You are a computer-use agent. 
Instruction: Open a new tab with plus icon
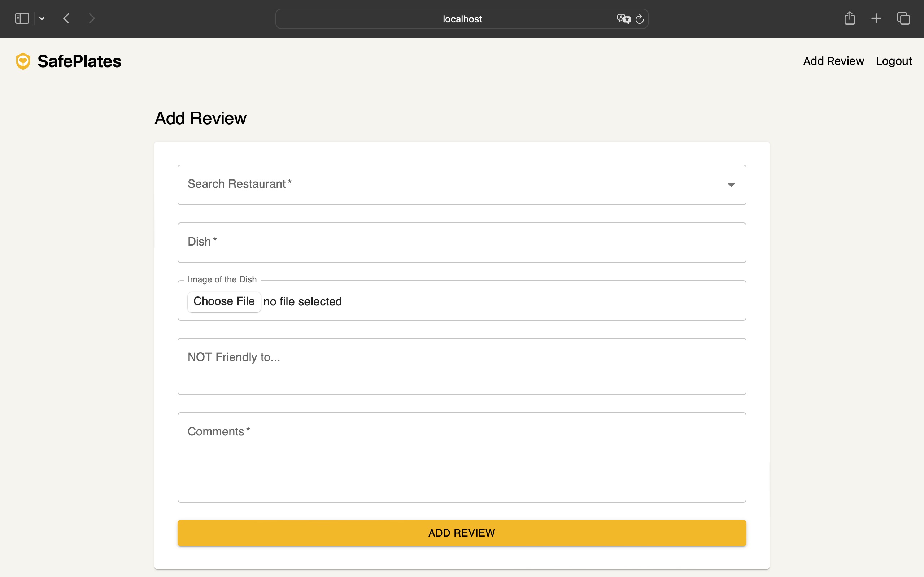pyautogui.click(x=876, y=18)
